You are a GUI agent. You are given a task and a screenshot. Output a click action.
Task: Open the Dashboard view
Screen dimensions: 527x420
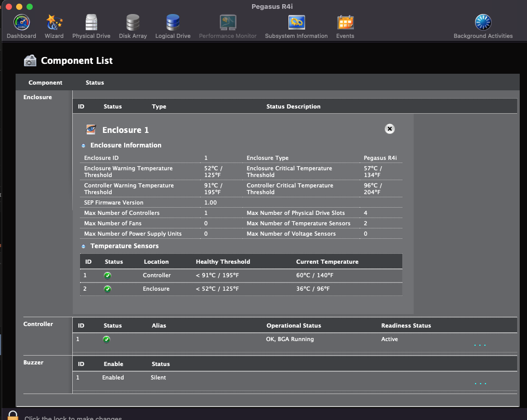pos(21,26)
